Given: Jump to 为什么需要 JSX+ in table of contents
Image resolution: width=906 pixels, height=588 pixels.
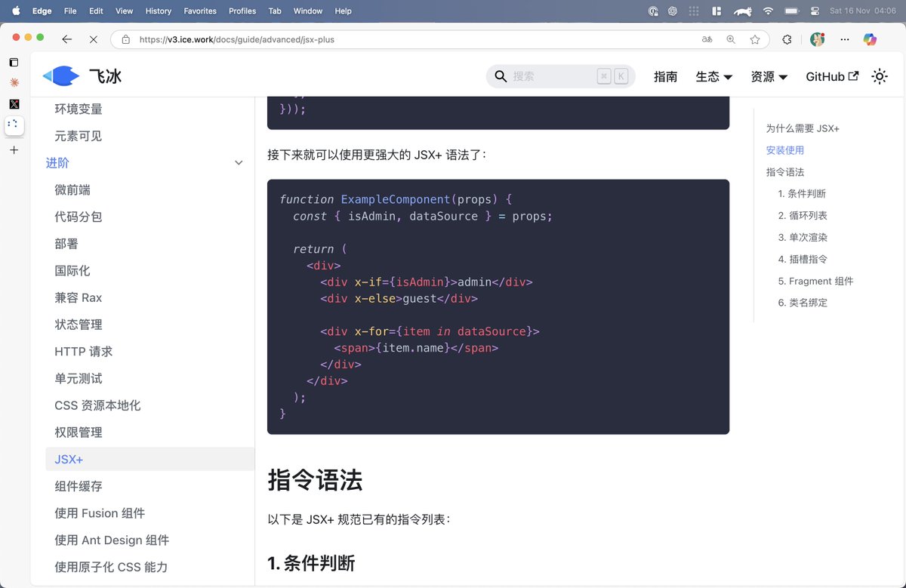Looking at the screenshot, I should coord(803,128).
